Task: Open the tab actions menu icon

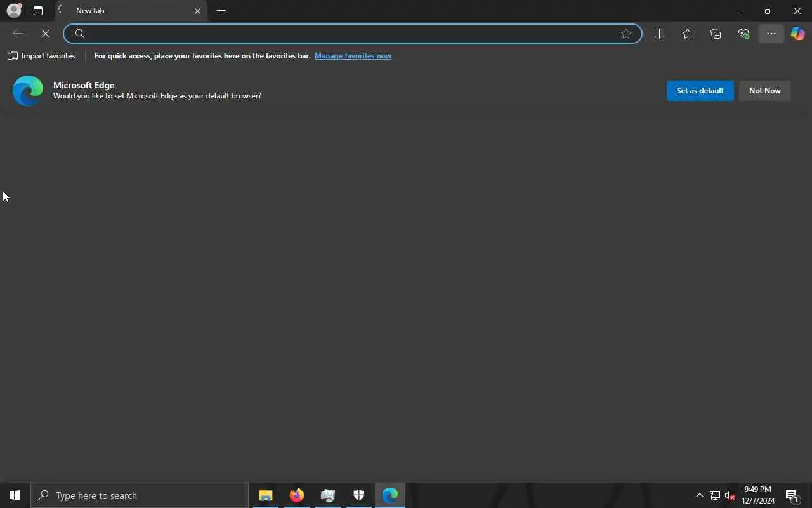Action: coord(38,11)
